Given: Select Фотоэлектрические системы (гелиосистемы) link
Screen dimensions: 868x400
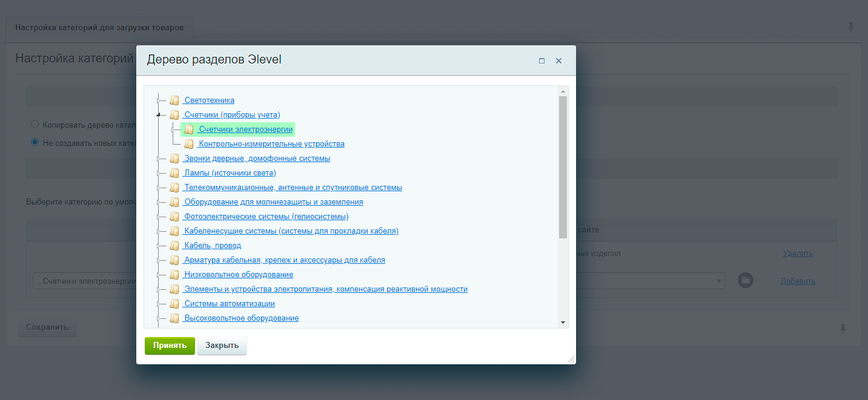Looking at the screenshot, I should [x=266, y=217].
